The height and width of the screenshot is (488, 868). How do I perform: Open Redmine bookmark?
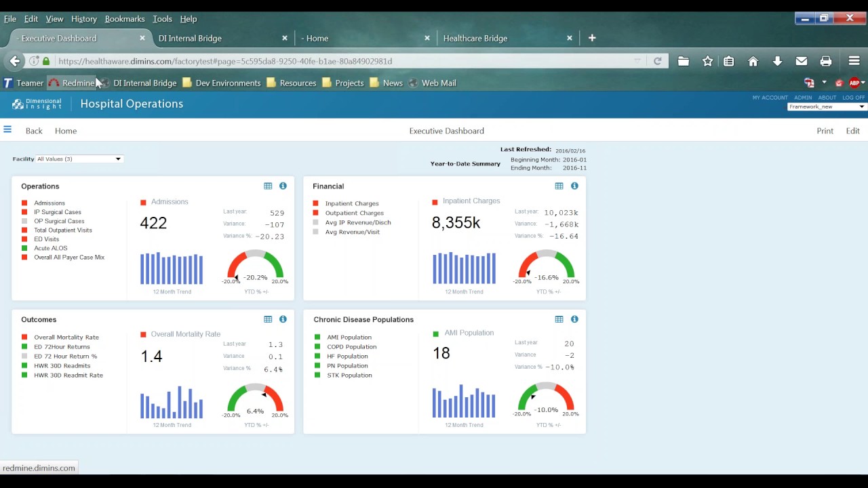71,83
